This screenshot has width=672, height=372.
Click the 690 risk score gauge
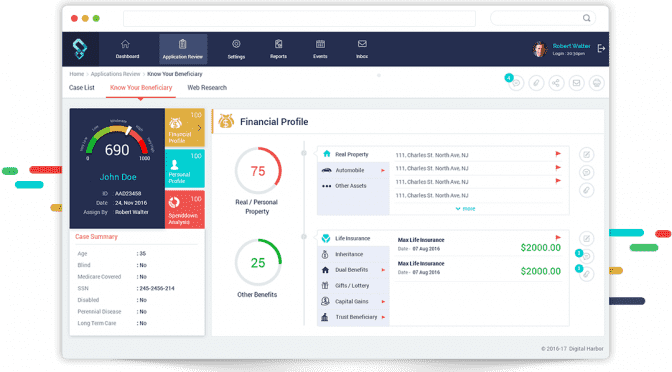pos(117,141)
